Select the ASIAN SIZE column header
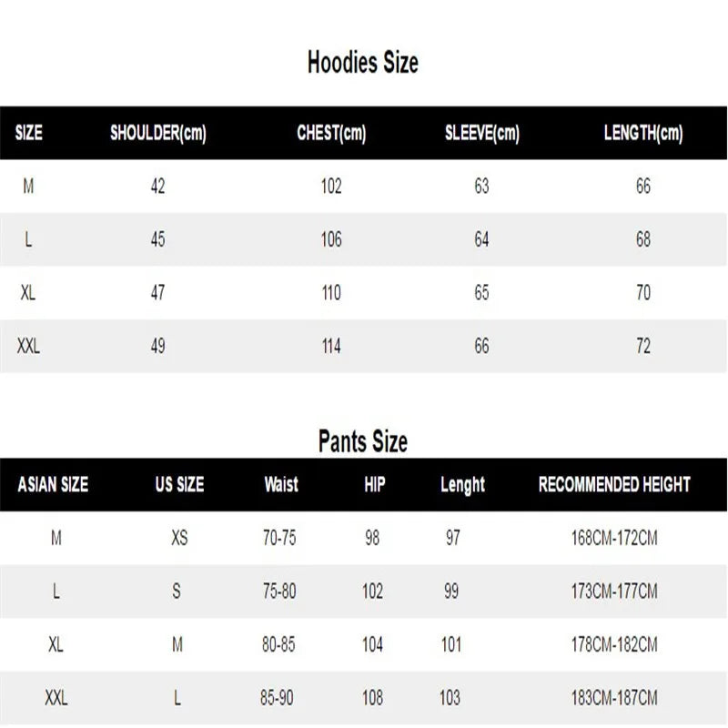728x728 pixels. click(54, 484)
